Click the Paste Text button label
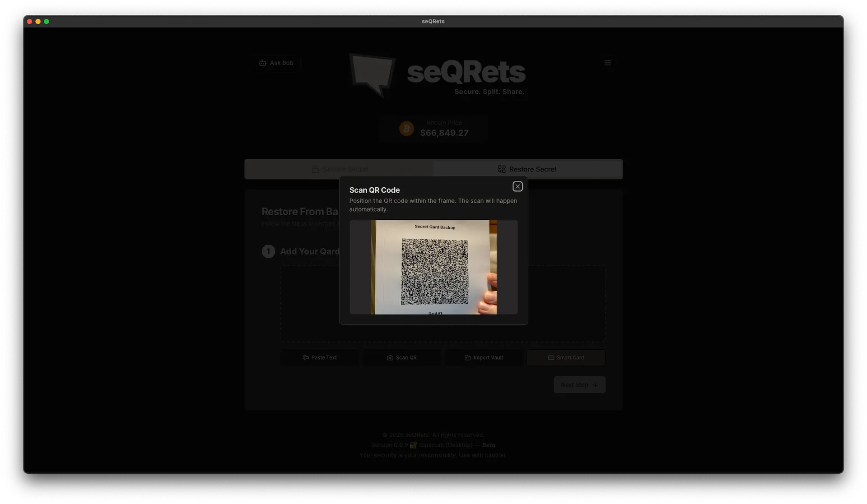867x504 pixels. (x=324, y=358)
